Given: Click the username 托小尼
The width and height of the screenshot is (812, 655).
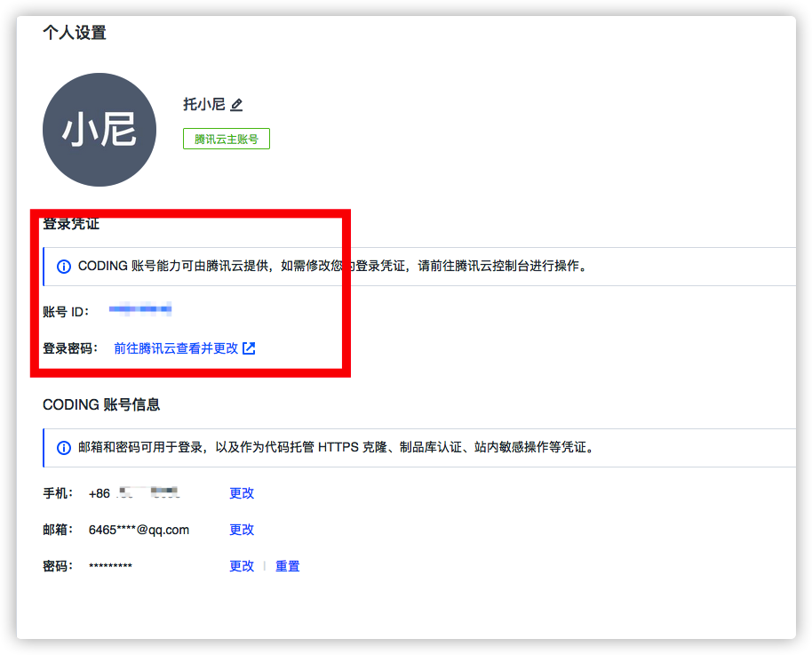Looking at the screenshot, I should pos(203,105).
